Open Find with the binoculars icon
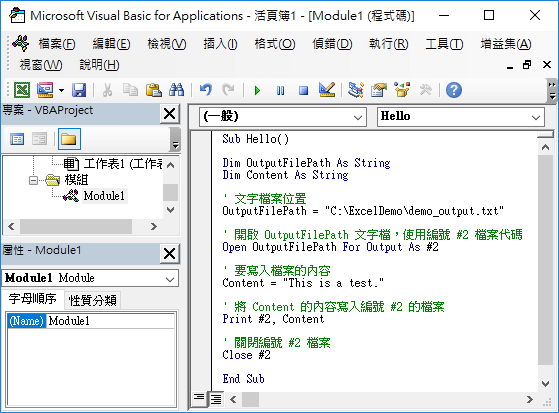The width and height of the screenshot is (559, 413). [x=176, y=90]
